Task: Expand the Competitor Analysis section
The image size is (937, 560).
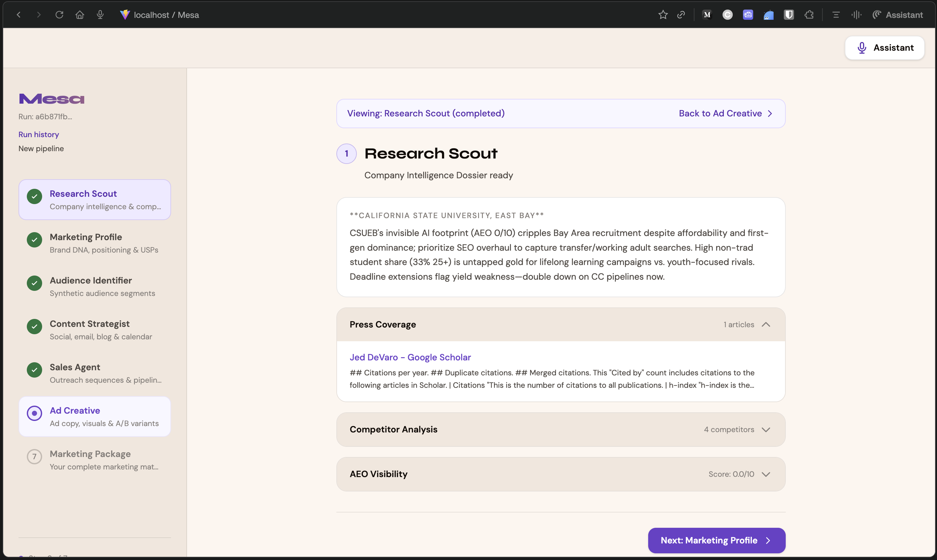Action: click(x=766, y=430)
